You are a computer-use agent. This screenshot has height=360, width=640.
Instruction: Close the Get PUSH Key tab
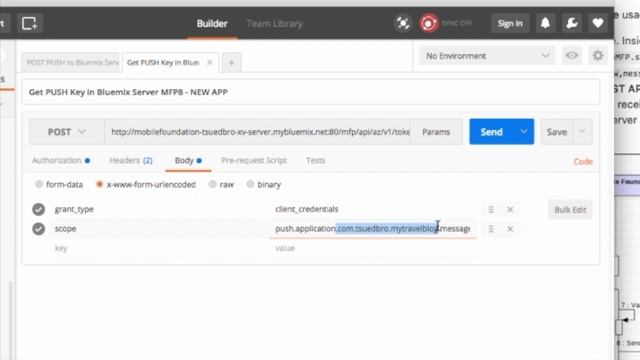click(210, 62)
